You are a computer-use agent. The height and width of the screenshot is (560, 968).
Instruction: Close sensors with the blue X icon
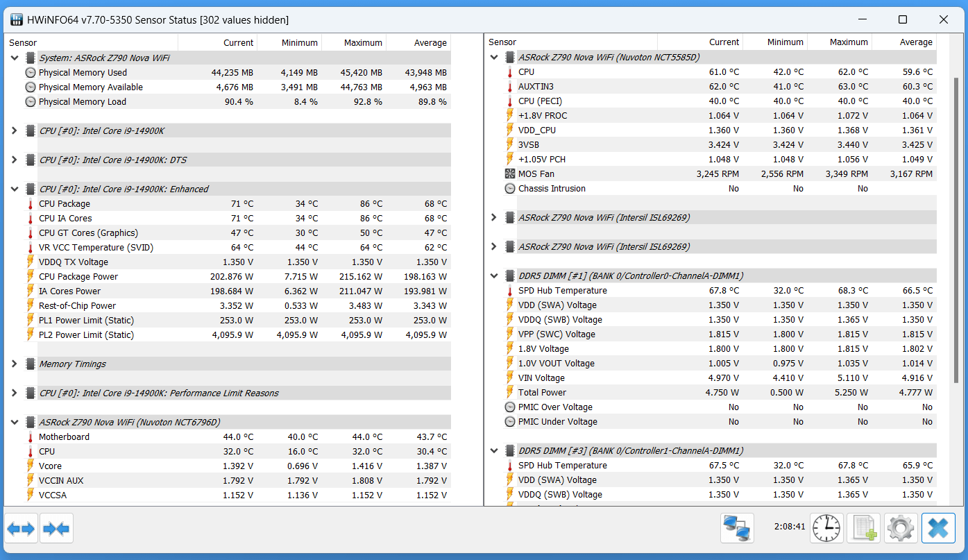click(x=938, y=529)
